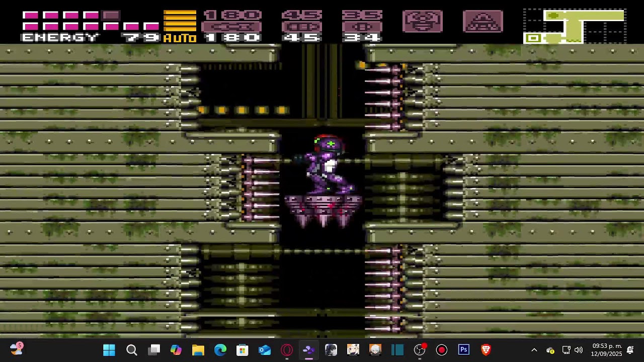Open the notifications bell icon

(x=630, y=350)
